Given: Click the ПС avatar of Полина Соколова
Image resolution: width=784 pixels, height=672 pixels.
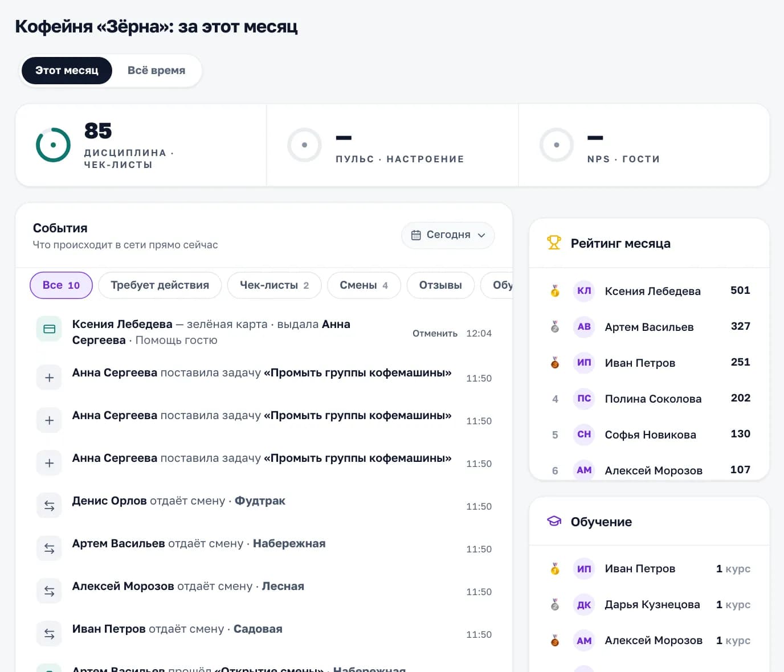Looking at the screenshot, I should [584, 399].
